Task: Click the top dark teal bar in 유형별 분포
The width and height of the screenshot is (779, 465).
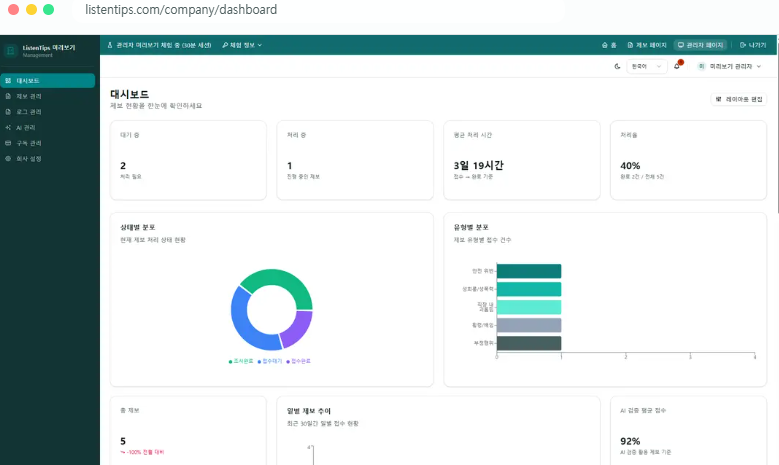Action: pos(529,271)
